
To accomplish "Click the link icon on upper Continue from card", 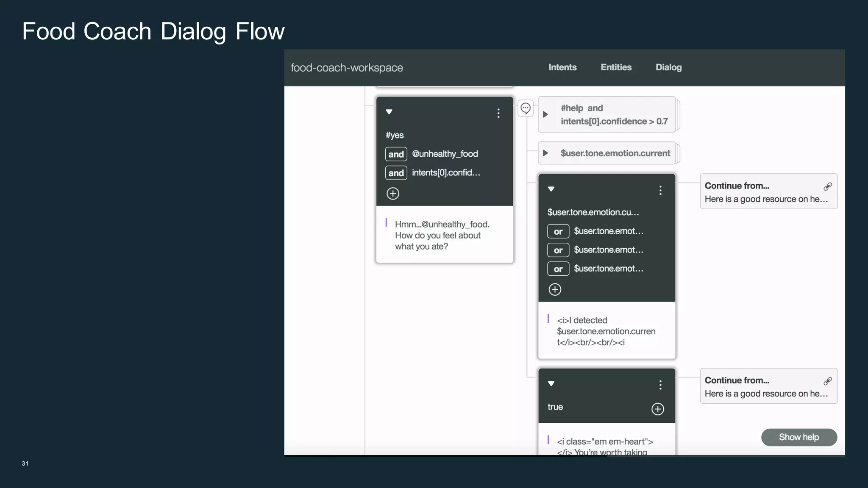I will [827, 186].
